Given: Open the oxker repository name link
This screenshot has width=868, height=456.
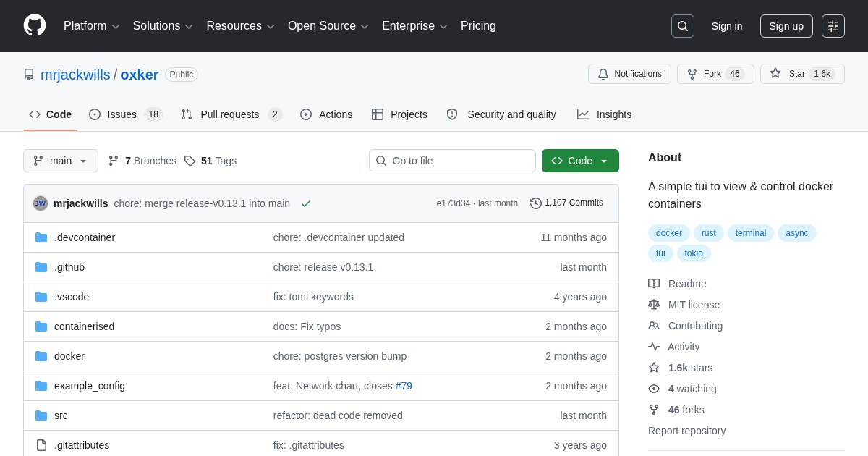Looking at the screenshot, I should [x=140, y=75].
